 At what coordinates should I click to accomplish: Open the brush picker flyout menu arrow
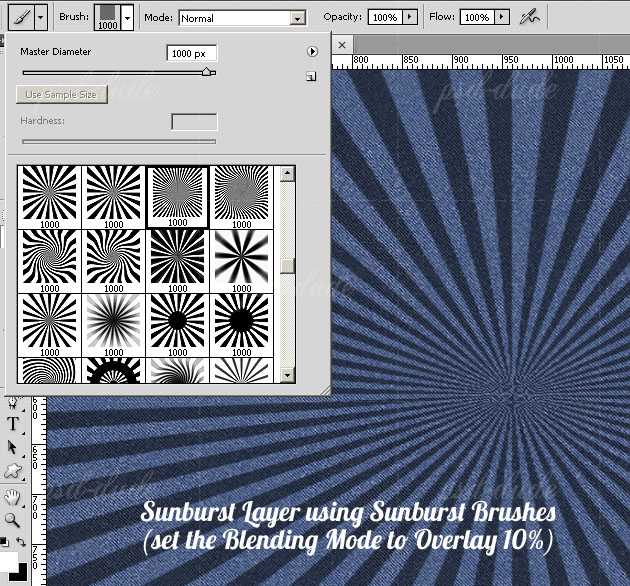click(312, 51)
